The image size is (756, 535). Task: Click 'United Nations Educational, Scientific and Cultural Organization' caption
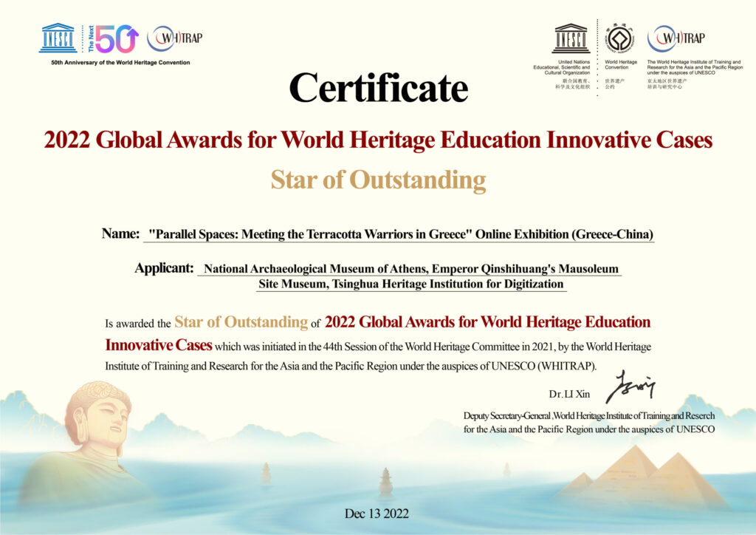[562, 67]
